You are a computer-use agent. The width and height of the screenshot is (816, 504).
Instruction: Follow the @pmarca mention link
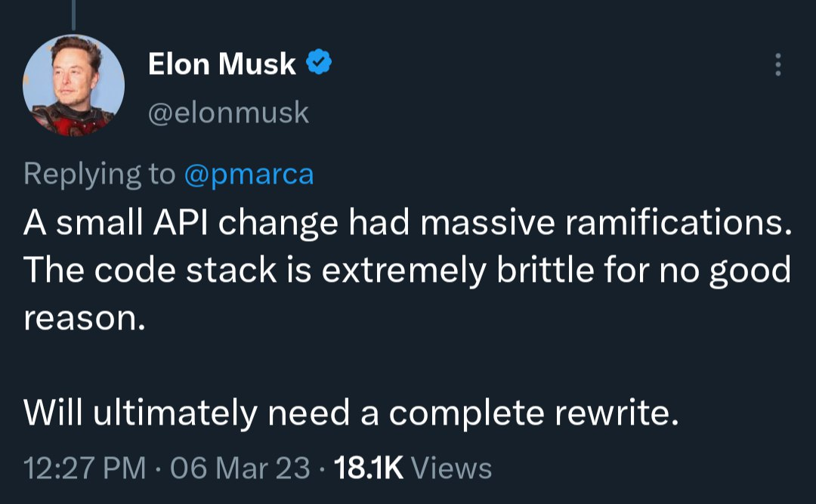[249, 174]
